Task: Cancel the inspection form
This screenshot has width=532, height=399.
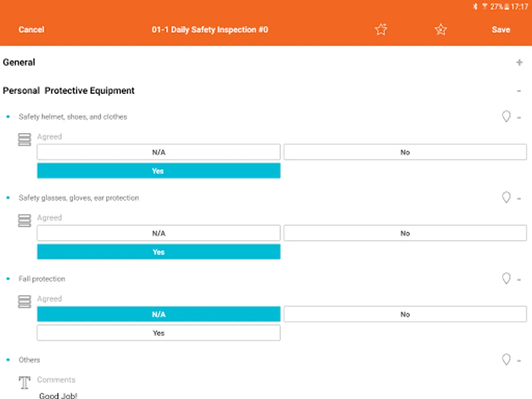Action: pos(31,30)
